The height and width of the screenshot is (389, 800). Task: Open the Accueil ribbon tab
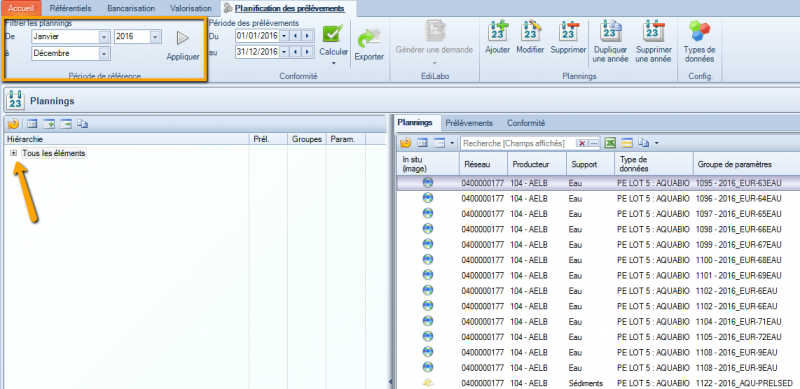[x=21, y=8]
